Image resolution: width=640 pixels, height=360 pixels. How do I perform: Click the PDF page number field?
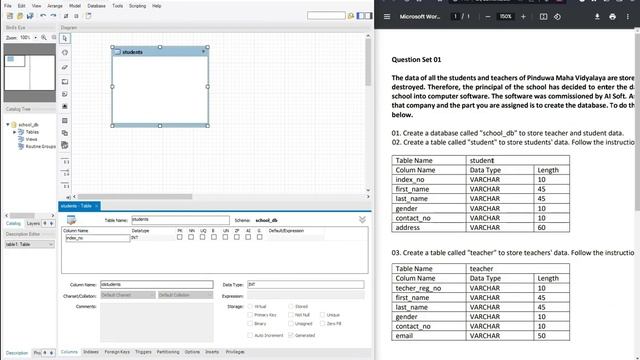pos(455,17)
